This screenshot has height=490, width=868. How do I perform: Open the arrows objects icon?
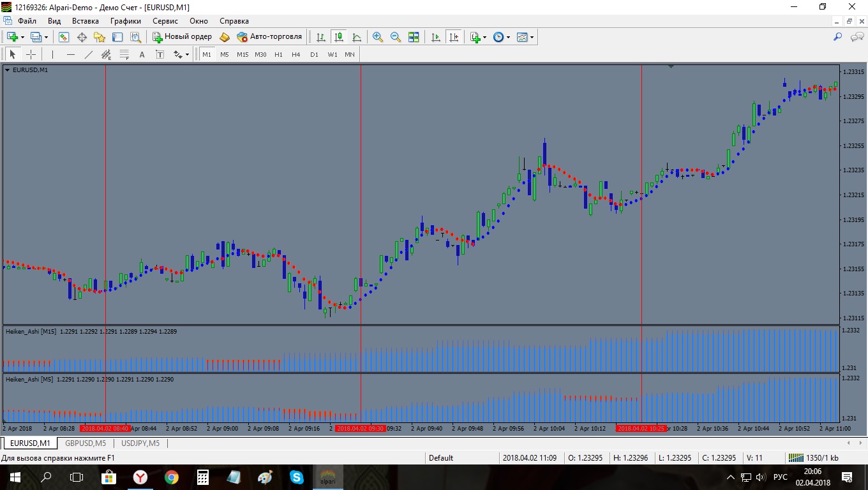178,54
